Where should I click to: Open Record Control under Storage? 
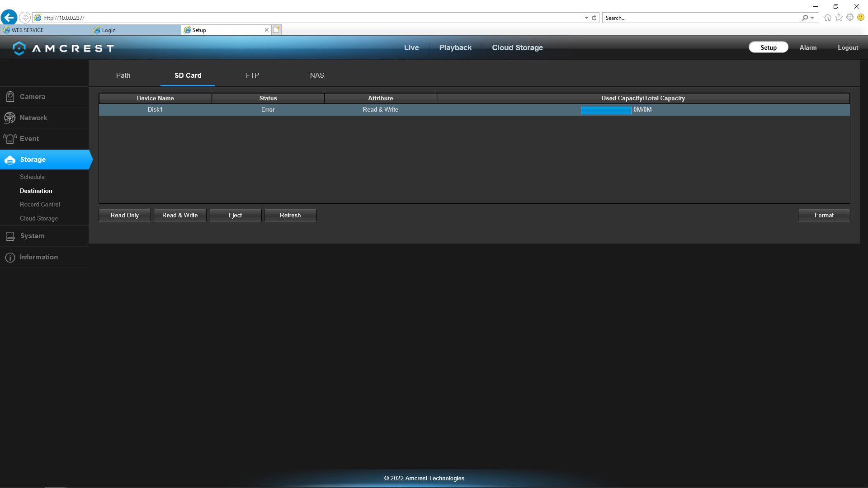[40, 205]
